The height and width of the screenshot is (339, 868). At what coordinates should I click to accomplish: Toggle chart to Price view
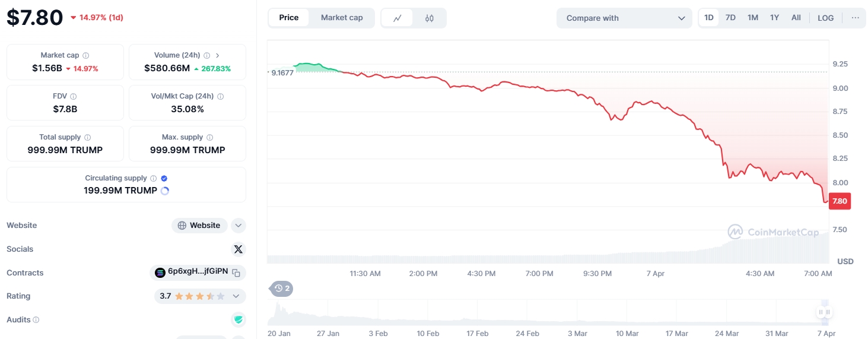click(289, 18)
